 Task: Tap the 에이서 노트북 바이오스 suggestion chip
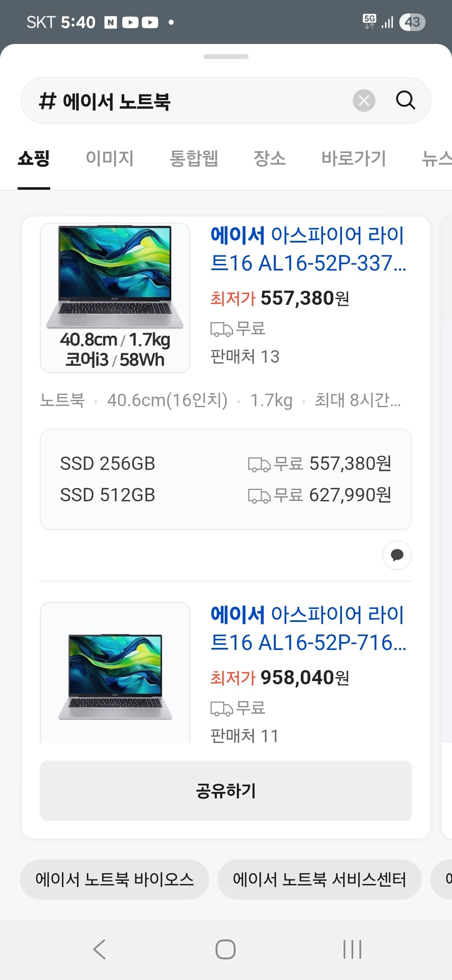(x=114, y=879)
